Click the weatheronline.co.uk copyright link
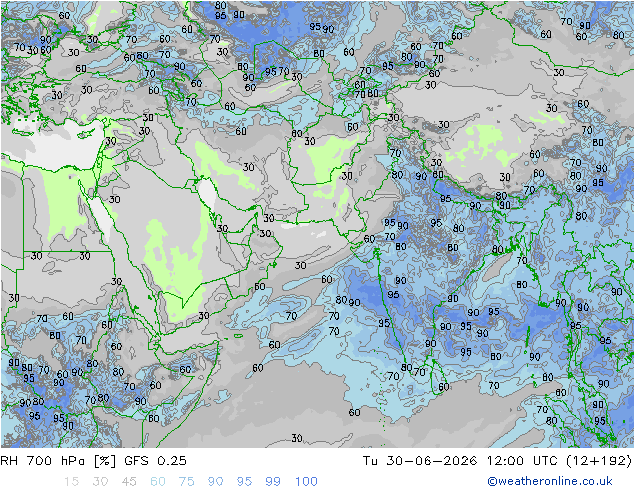634x490 pixels. coord(549,481)
